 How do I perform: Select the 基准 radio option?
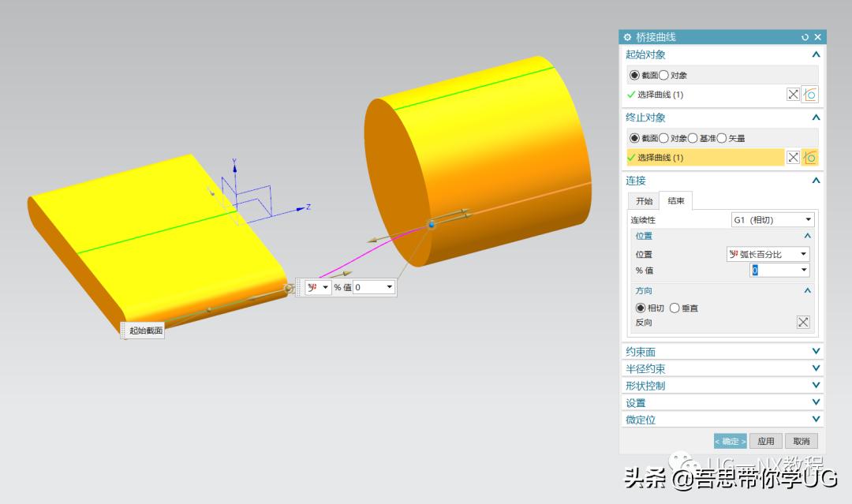click(x=693, y=138)
